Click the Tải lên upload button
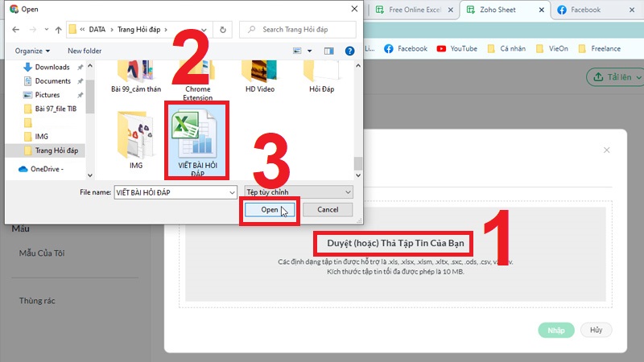The width and height of the screenshot is (644, 362). click(x=615, y=77)
